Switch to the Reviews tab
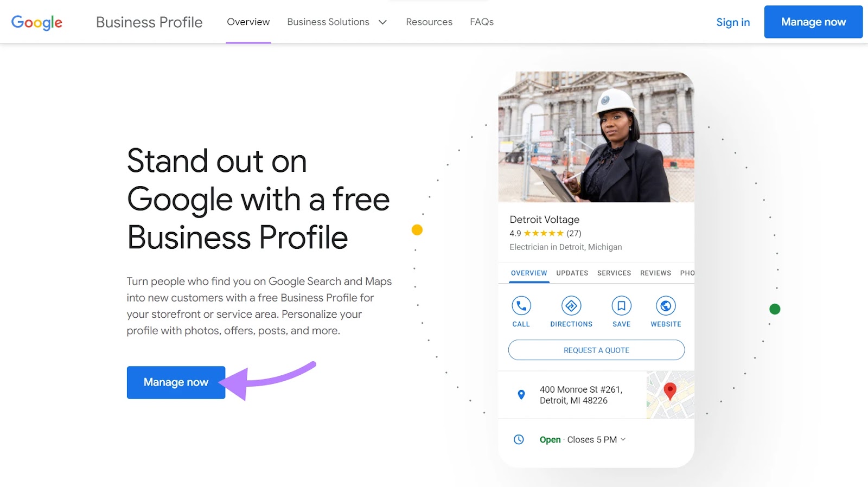This screenshot has height=487, width=868. tap(655, 273)
